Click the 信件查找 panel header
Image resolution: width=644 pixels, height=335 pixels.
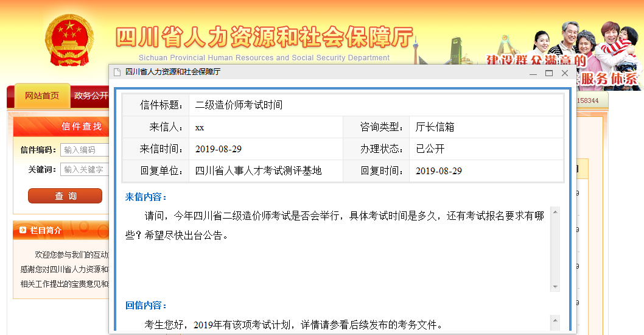click(61, 126)
